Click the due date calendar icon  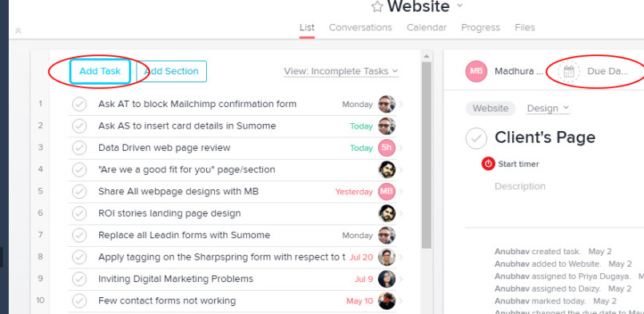(568, 71)
